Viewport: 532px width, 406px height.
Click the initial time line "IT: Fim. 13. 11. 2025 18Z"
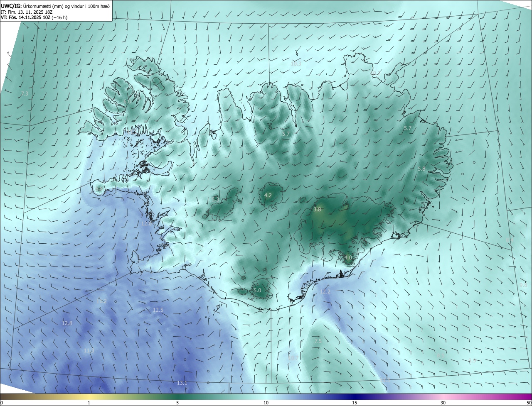coord(26,12)
